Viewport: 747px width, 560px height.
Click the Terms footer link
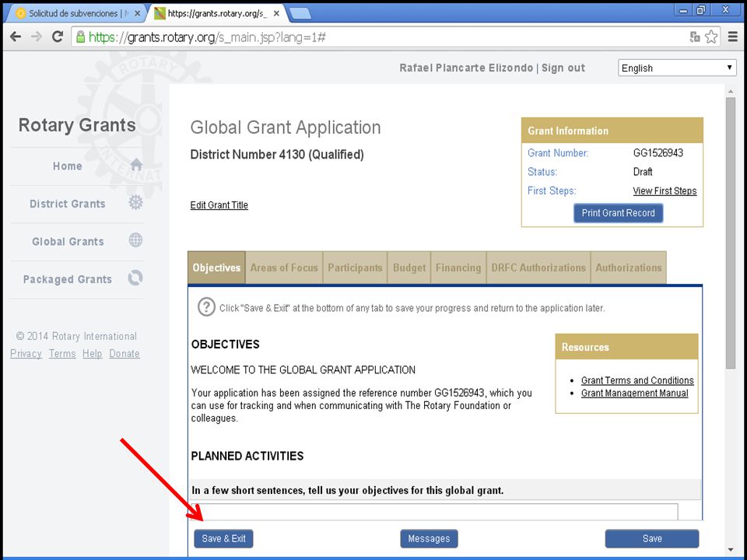click(62, 354)
